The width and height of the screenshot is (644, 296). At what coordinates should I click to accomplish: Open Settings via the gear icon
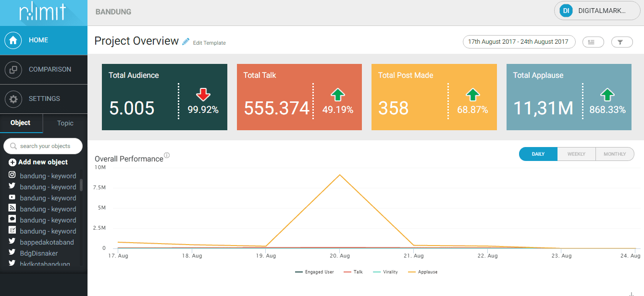click(x=13, y=99)
